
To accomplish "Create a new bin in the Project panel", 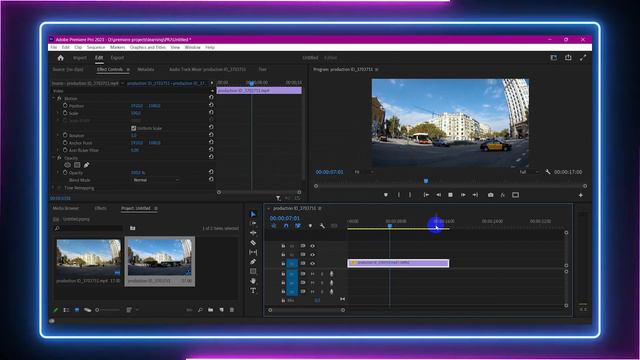I will [211, 310].
